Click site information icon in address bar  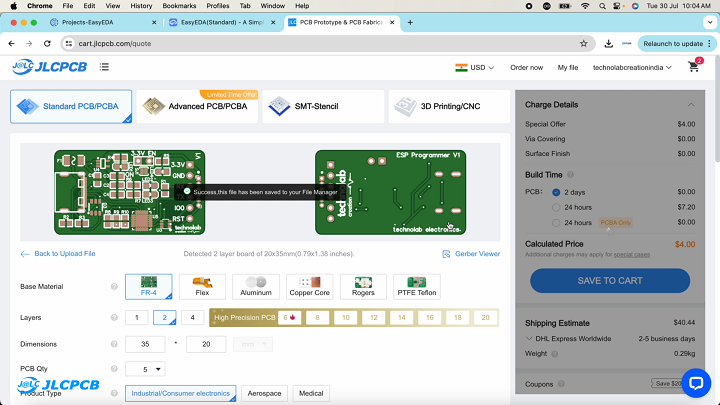tap(69, 44)
